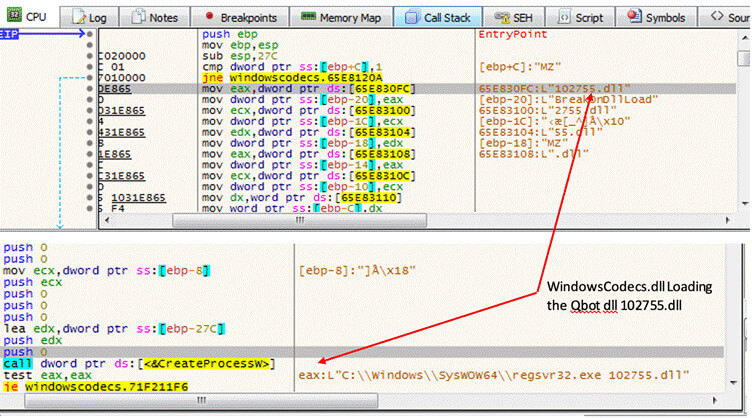Screen dimensions: 752x418
Task: Open the Symbols tab
Action: coord(657,17)
